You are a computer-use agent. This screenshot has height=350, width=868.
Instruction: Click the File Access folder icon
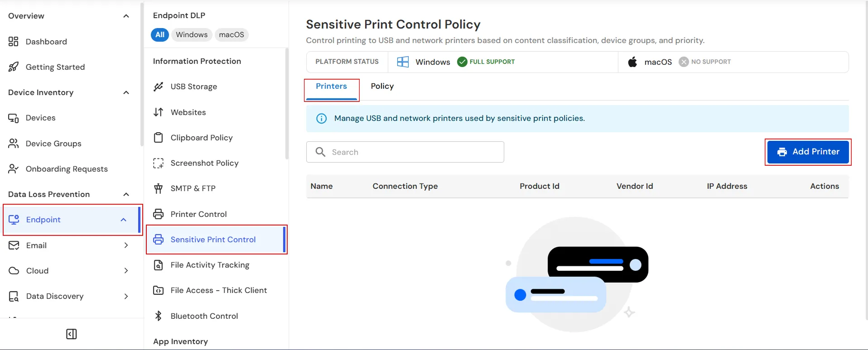tap(158, 290)
